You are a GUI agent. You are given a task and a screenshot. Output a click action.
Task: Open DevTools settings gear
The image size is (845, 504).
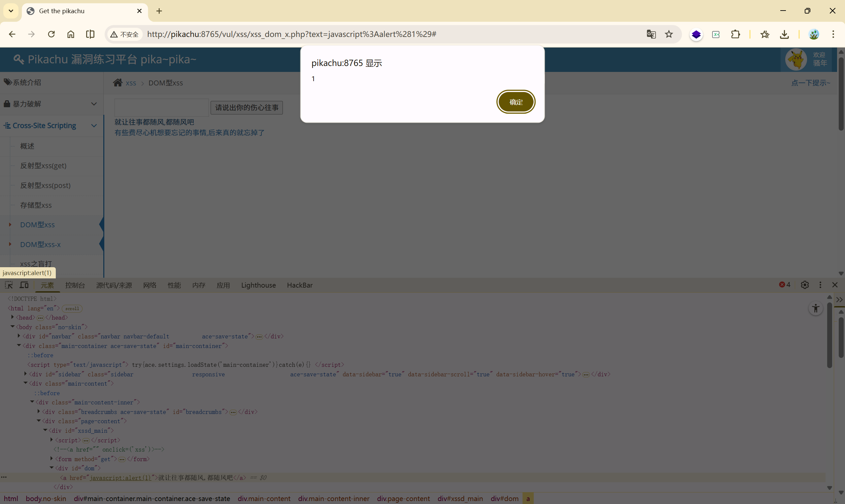coord(805,285)
